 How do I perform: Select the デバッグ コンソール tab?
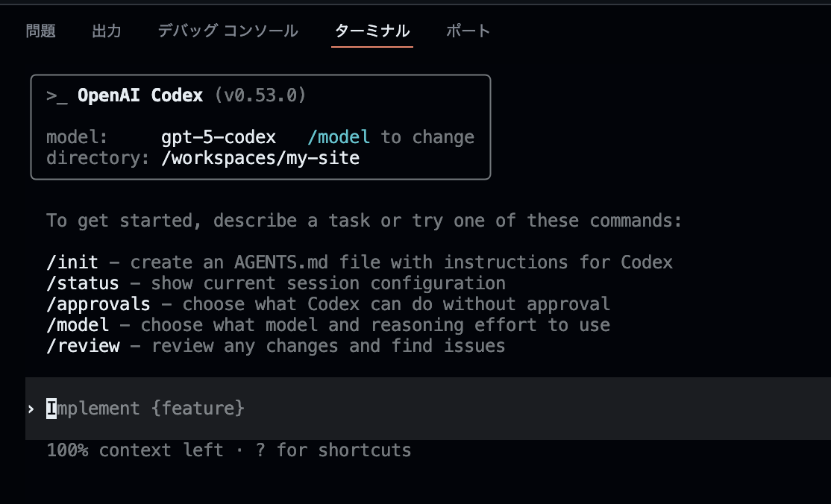[227, 31]
